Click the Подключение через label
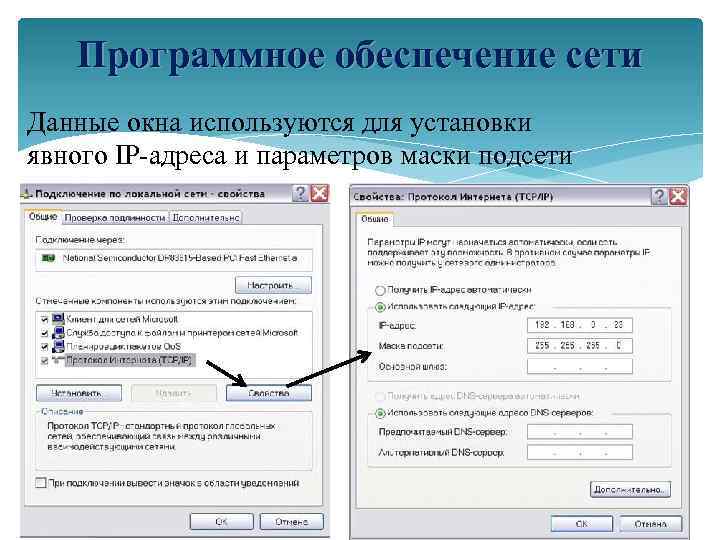 click(80, 240)
